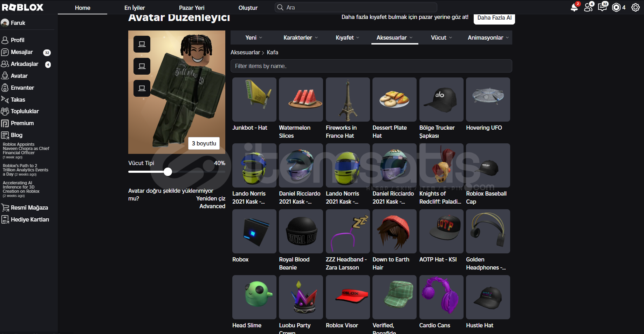Select the Junkbot - Hat item
The height and width of the screenshot is (334, 644).
pos(254,100)
